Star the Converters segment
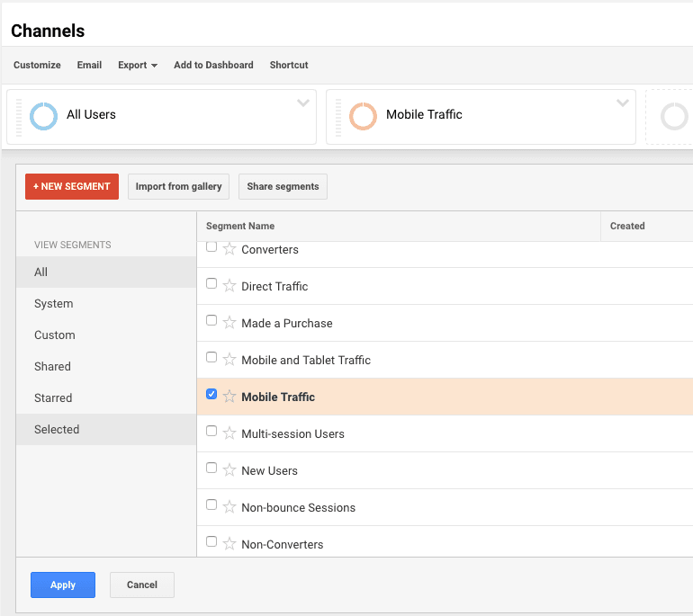The width and height of the screenshot is (693, 616). pyautogui.click(x=229, y=249)
